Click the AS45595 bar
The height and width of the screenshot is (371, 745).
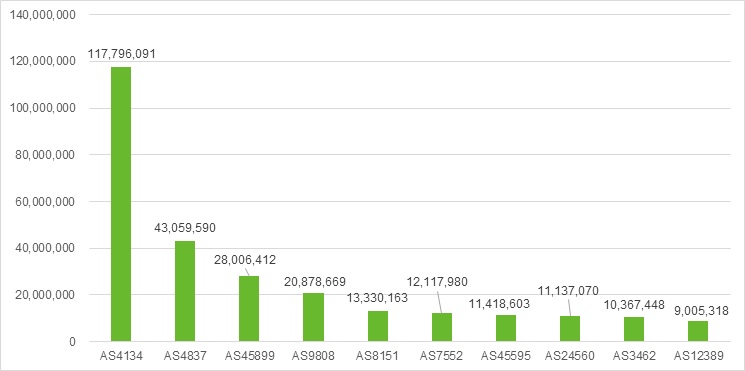(506, 328)
